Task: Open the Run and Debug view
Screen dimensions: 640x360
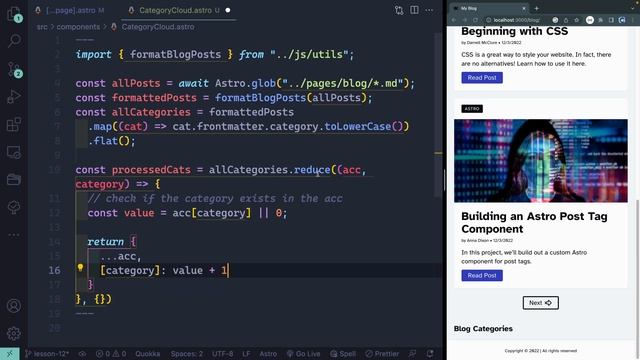Action: click(x=14, y=97)
